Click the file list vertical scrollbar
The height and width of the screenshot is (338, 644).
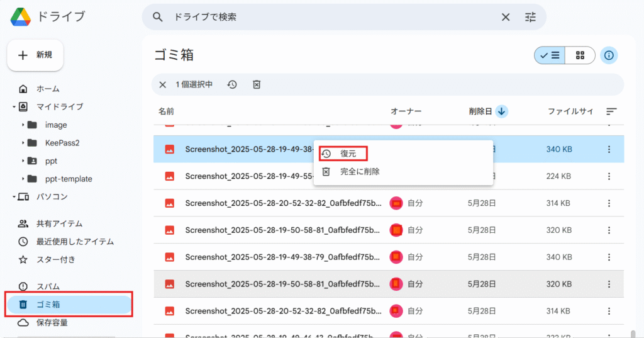(633, 333)
